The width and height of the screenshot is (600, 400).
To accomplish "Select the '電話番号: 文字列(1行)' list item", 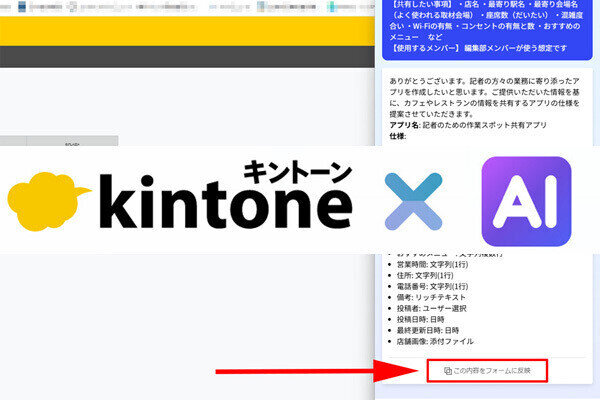I will pos(432,286).
